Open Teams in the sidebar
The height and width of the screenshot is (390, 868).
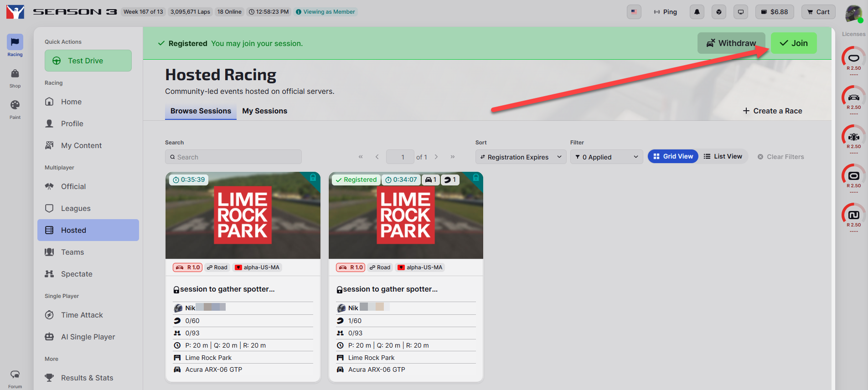(88, 252)
